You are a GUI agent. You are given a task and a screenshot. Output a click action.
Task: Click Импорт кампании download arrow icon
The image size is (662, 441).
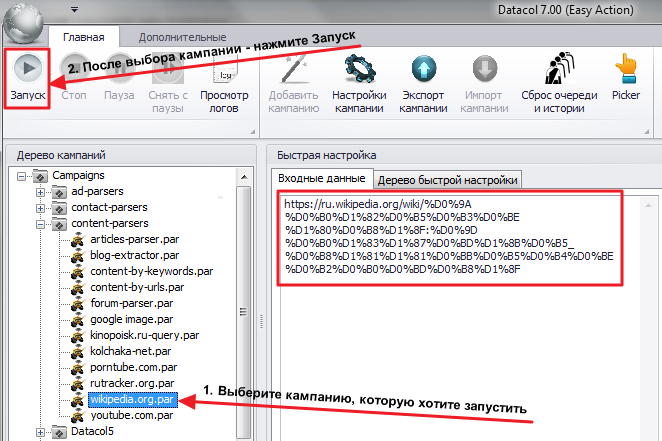click(x=485, y=68)
